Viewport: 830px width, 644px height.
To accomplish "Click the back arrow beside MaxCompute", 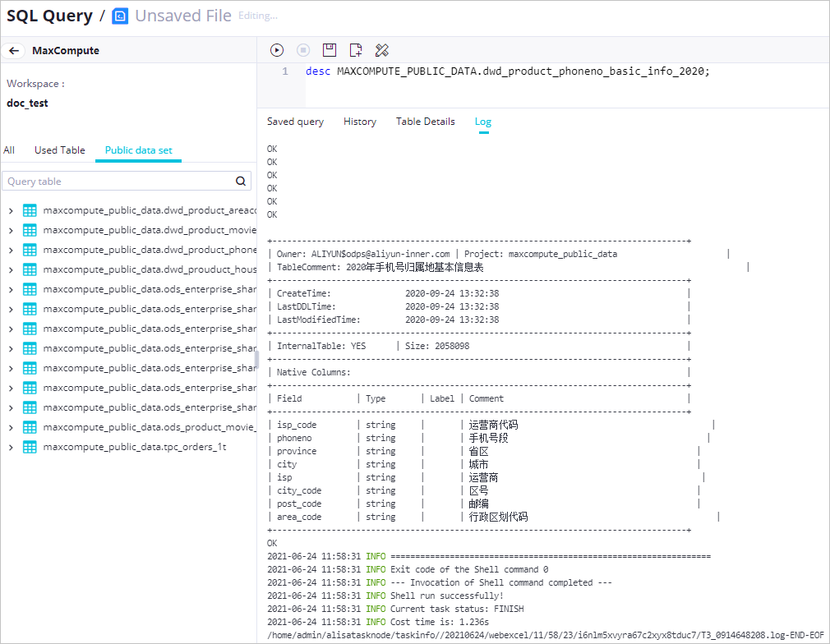I will point(13,50).
